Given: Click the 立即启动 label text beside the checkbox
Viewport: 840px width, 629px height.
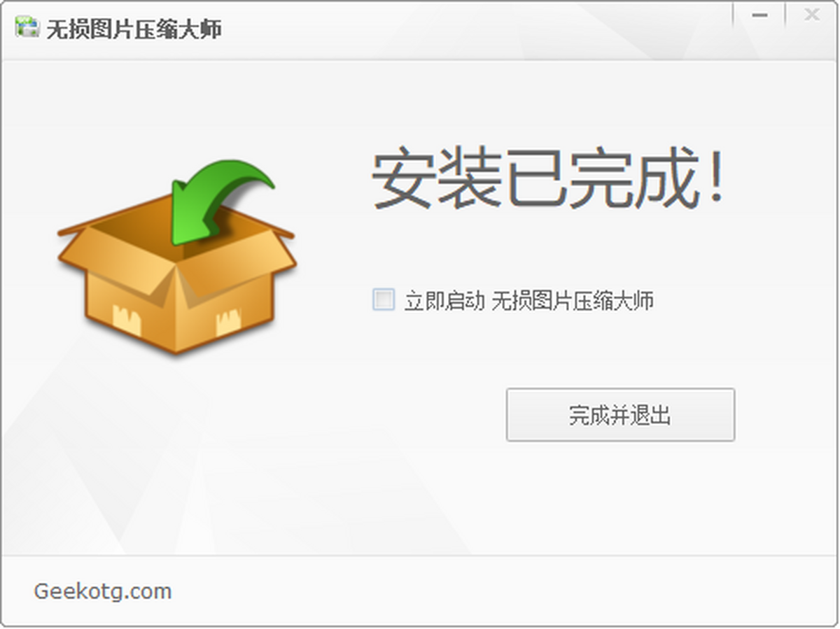Looking at the screenshot, I should [444, 301].
